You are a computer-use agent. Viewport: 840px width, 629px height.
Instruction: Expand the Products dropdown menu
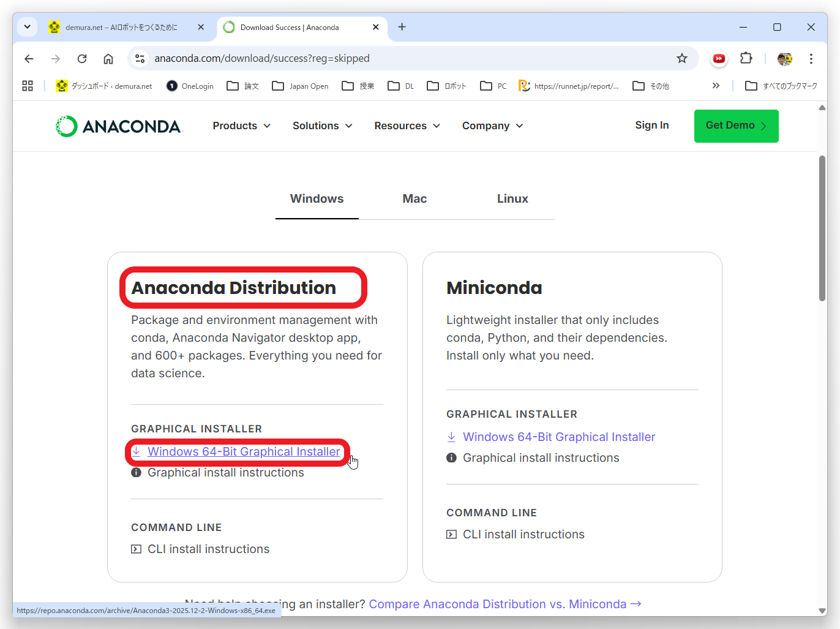pyautogui.click(x=241, y=126)
